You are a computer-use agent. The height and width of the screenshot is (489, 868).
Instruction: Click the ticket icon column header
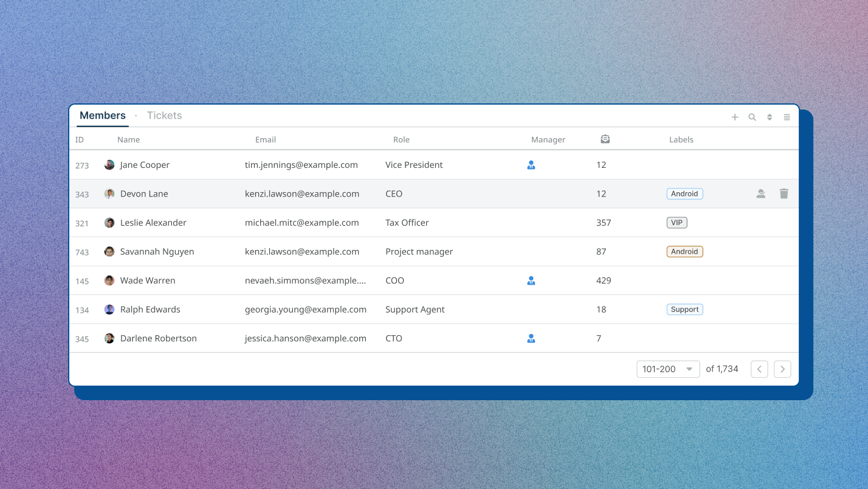pos(604,139)
